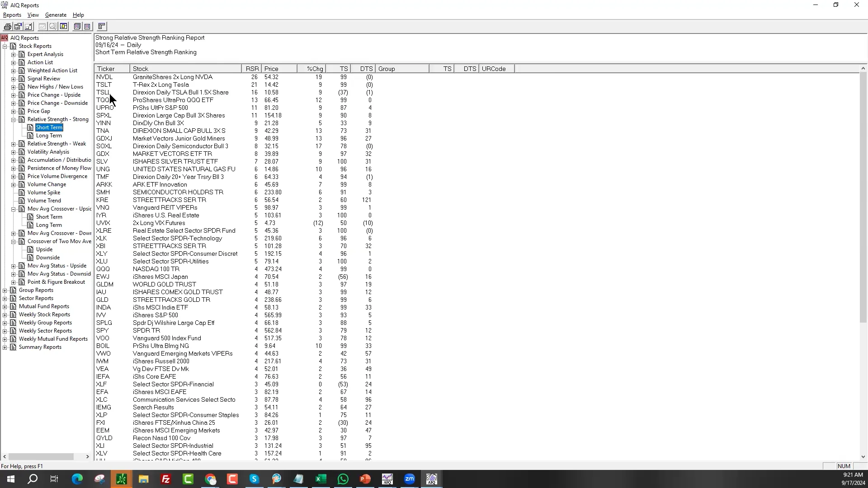This screenshot has height=488, width=868.
Task: Click the Print report toolbar icon
Action: [8, 27]
